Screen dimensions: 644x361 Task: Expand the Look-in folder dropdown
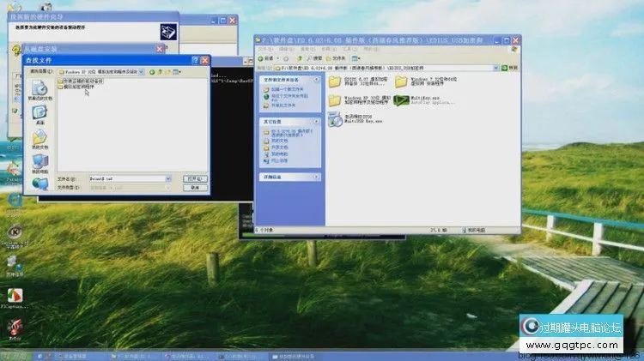point(142,72)
